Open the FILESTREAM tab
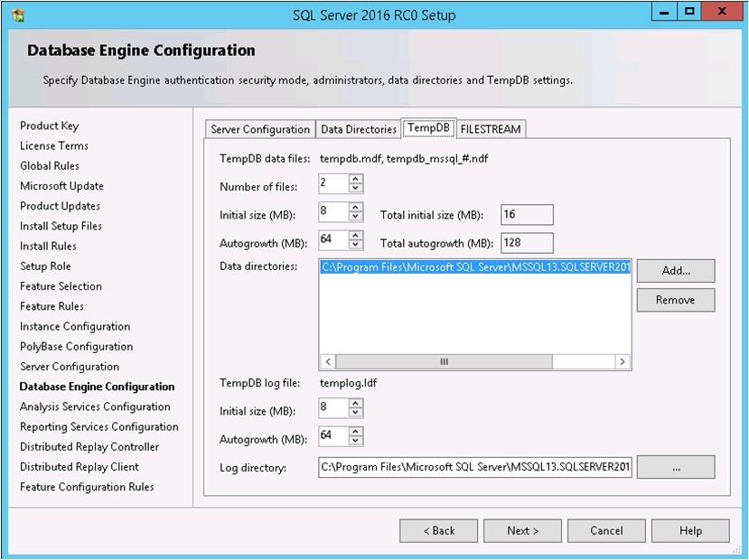This screenshot has width=749, height=560. click(x=491, y=129)
